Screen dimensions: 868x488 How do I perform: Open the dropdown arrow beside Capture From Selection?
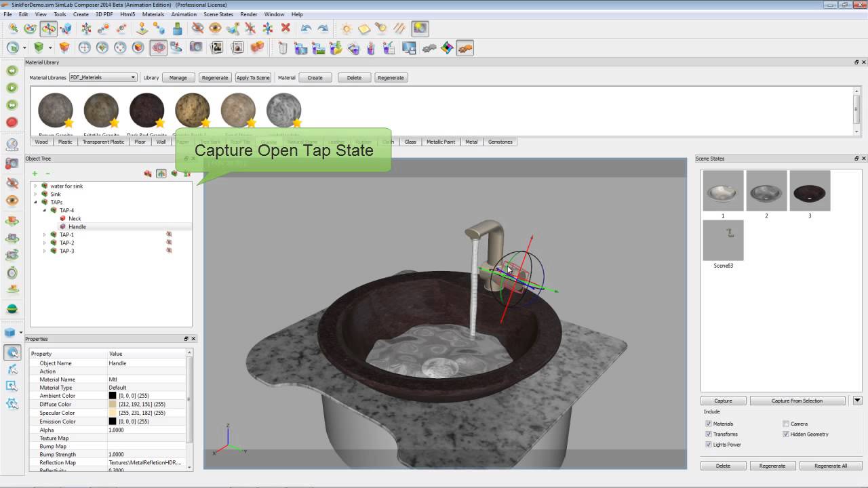[857, 401]
